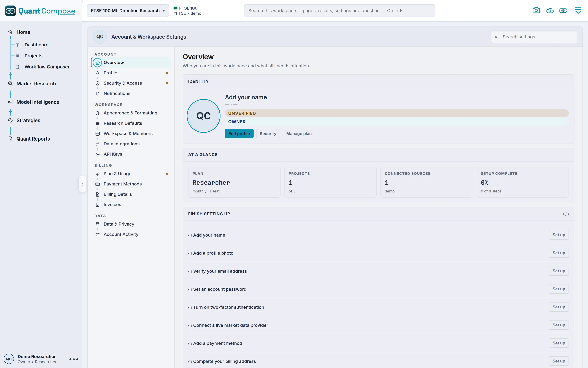Click the workspace search bar
This screenshot has height=368, width=588.
[339, 11]
